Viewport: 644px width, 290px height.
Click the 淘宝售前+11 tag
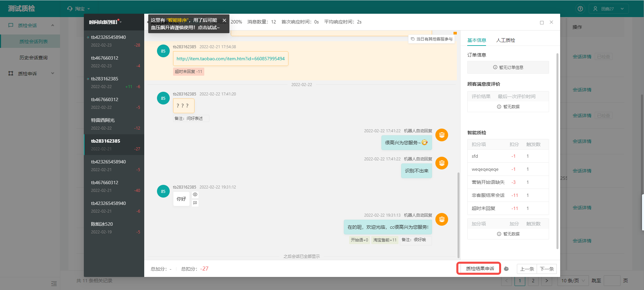[385, 240]
